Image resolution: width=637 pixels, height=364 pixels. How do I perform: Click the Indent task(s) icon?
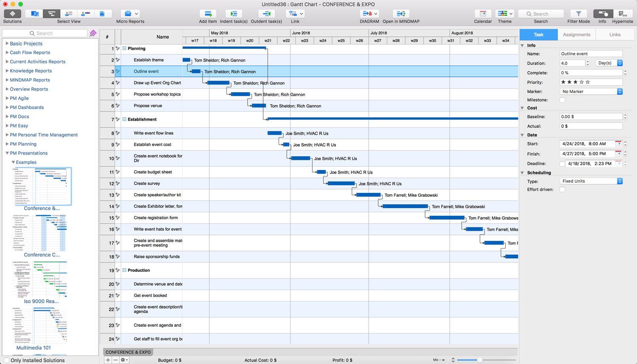(234, 14)
